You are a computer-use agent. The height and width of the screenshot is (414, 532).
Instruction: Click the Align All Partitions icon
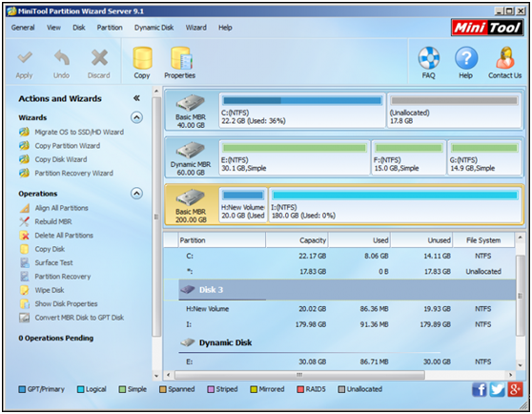[x=25, y=208]
